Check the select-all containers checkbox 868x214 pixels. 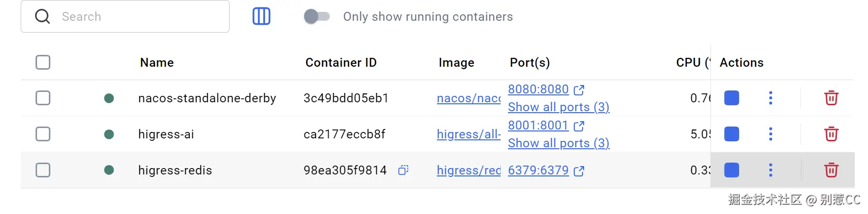coord(43,62)
